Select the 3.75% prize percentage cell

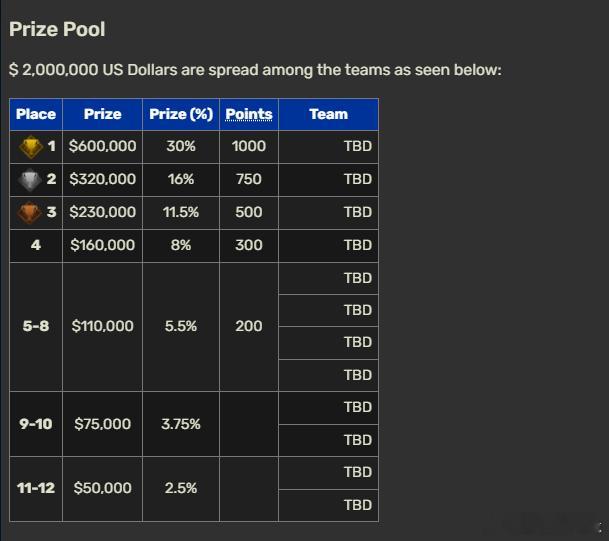coord(181,424)
